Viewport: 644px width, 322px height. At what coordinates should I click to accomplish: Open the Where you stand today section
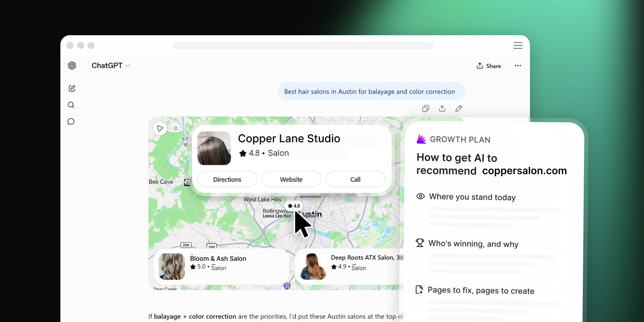tap(473, 197)
